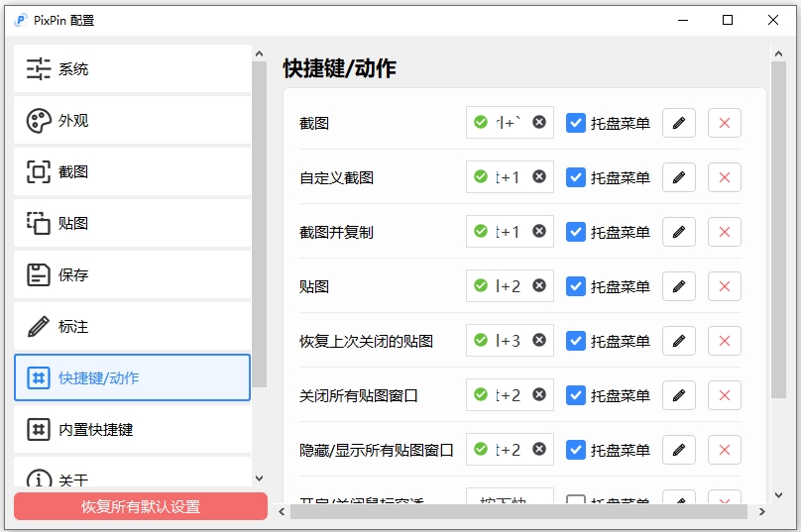Edit the 自定义截图 action
This screenshot has height=532, width=801.
point(679,177)
